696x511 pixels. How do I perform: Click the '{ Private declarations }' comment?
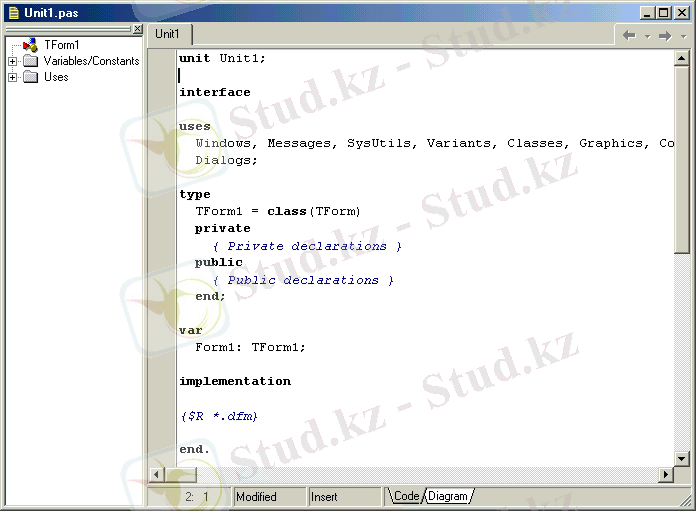tap(307, 246)
